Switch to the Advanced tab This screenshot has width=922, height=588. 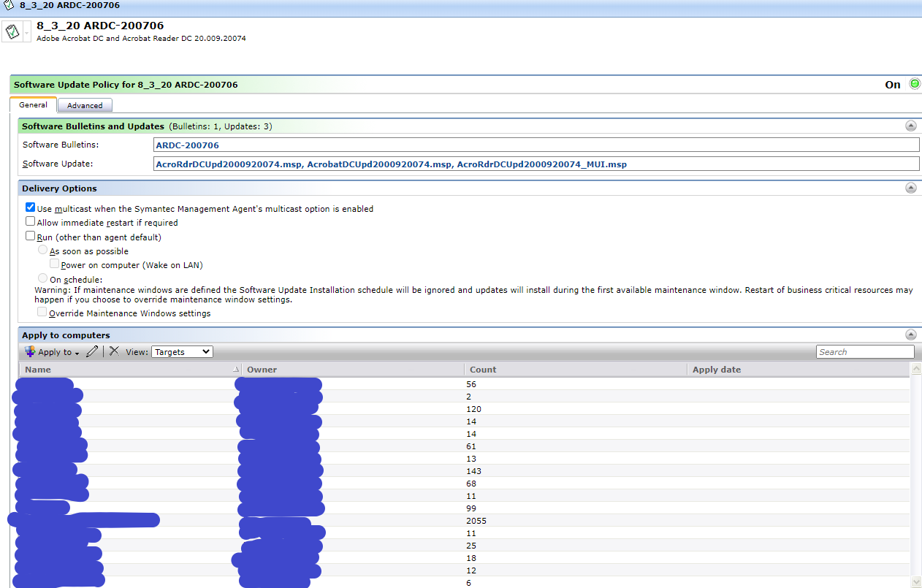85,105
